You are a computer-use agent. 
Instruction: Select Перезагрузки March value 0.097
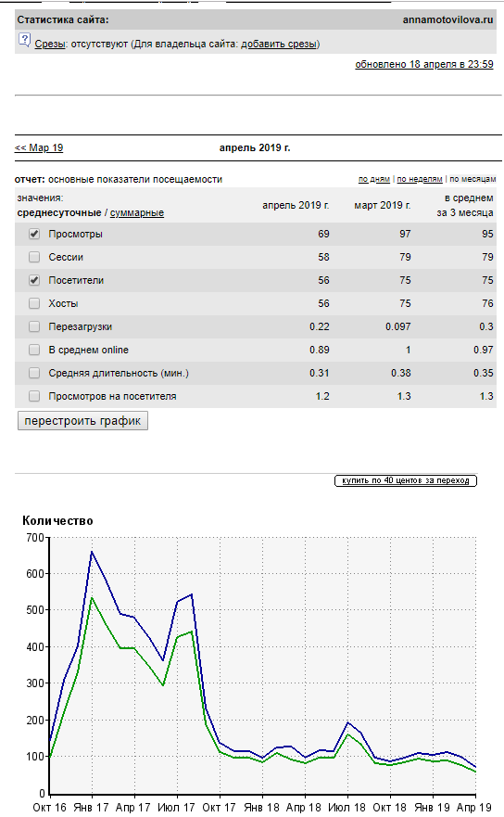coord(398,326)
